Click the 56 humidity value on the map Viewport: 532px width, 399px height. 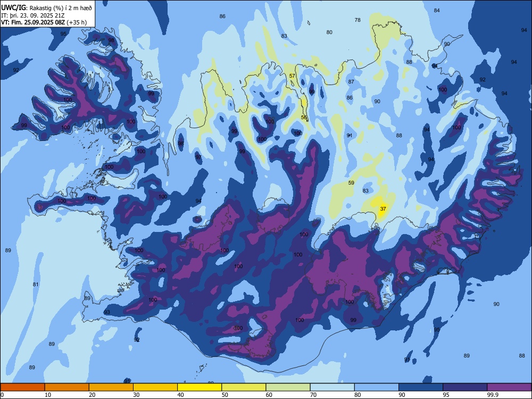304,118
